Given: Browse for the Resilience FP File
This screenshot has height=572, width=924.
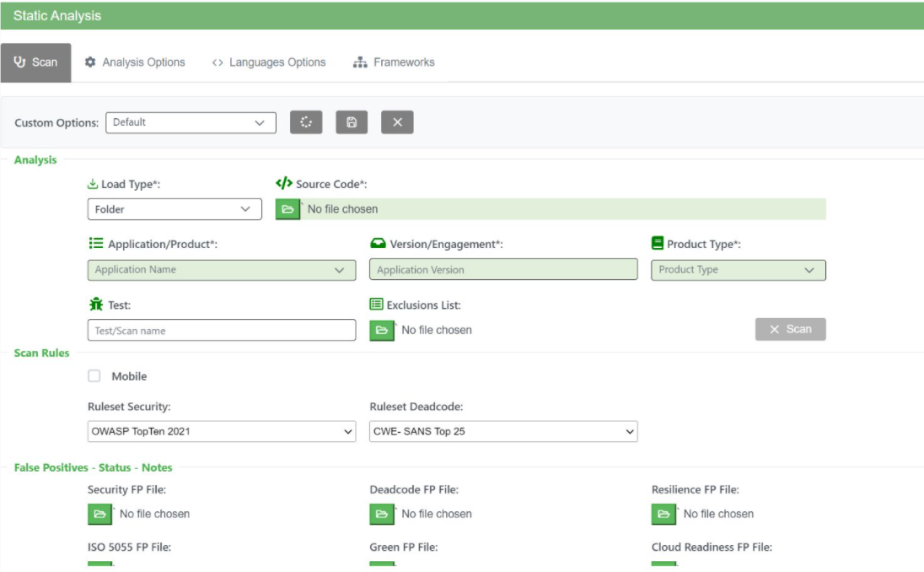Looking at the screenshot, I should [x=663, y=512].
